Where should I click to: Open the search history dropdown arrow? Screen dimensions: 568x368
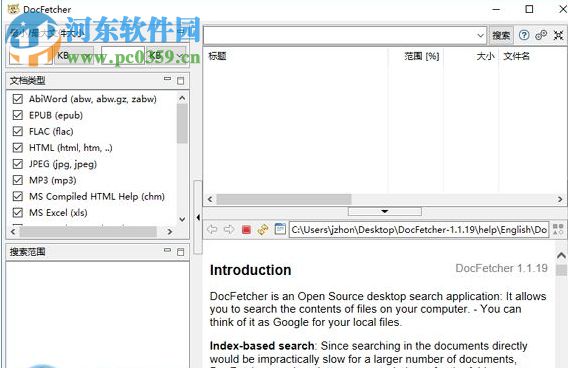[x=480, y=35]
